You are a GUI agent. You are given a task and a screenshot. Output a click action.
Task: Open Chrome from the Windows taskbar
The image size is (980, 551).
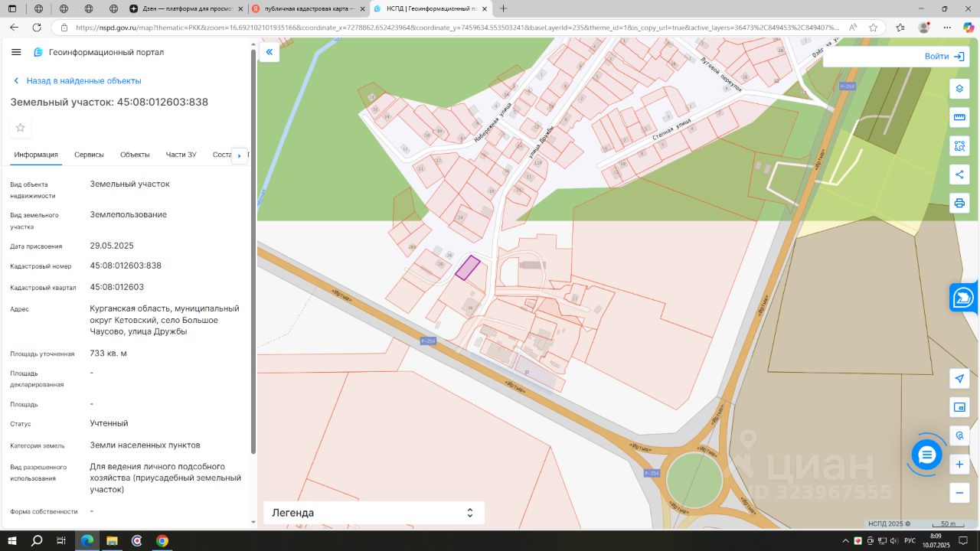point(162,541)
